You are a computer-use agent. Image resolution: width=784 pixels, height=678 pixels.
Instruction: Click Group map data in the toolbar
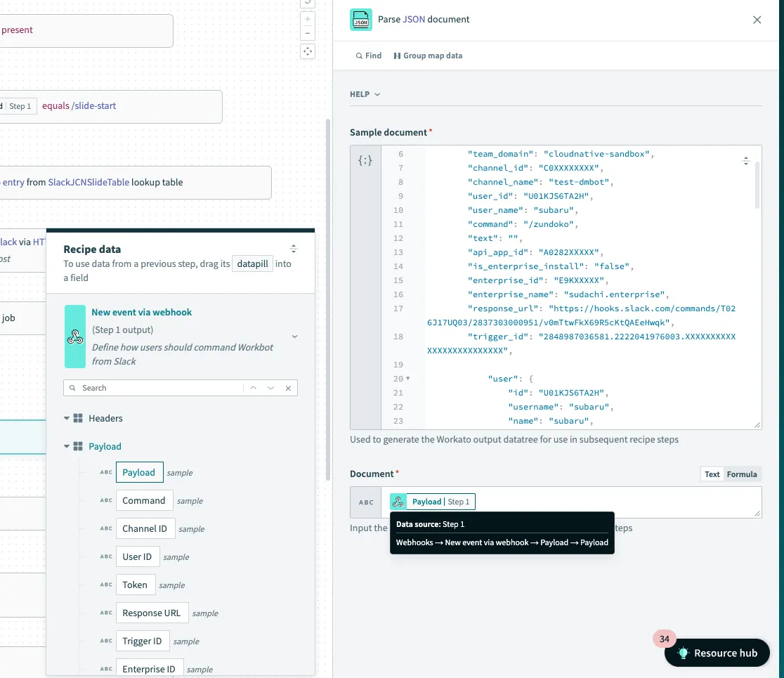coord(428,56)
